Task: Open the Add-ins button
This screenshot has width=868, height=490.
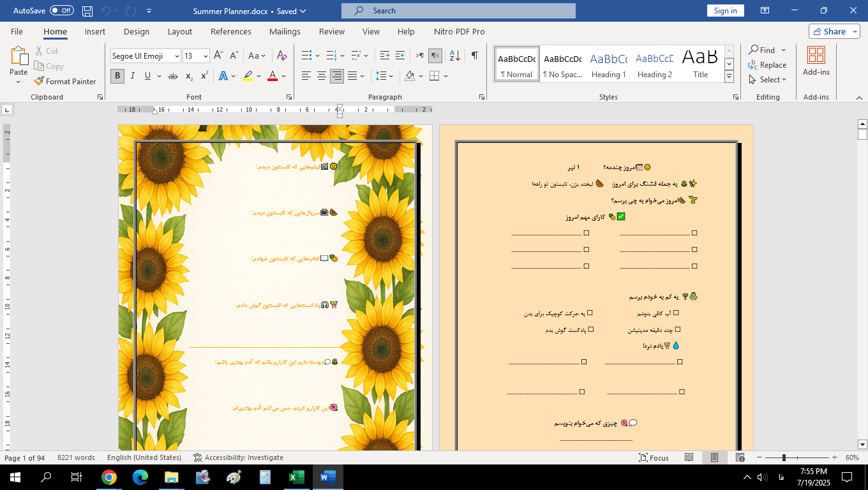Action: [816, 61]
